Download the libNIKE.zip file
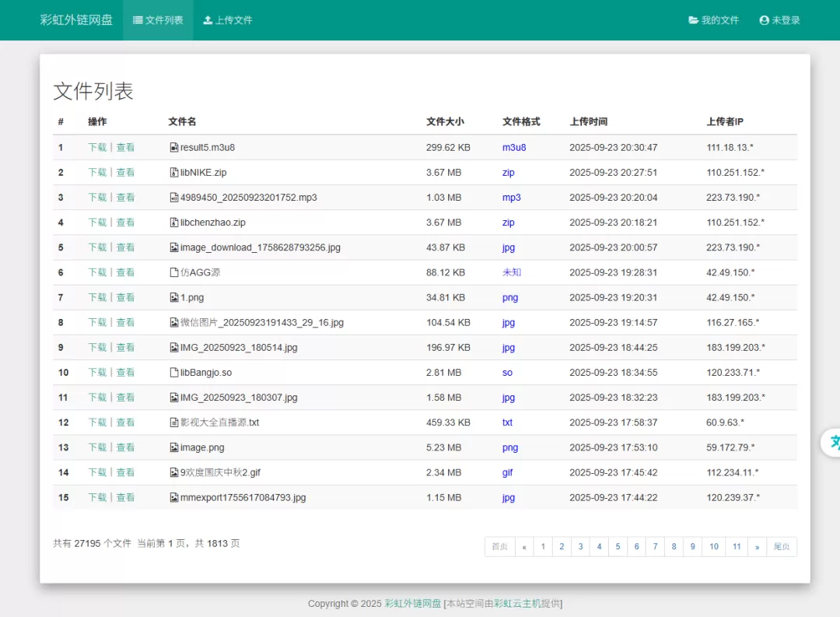 pos(97,173)
